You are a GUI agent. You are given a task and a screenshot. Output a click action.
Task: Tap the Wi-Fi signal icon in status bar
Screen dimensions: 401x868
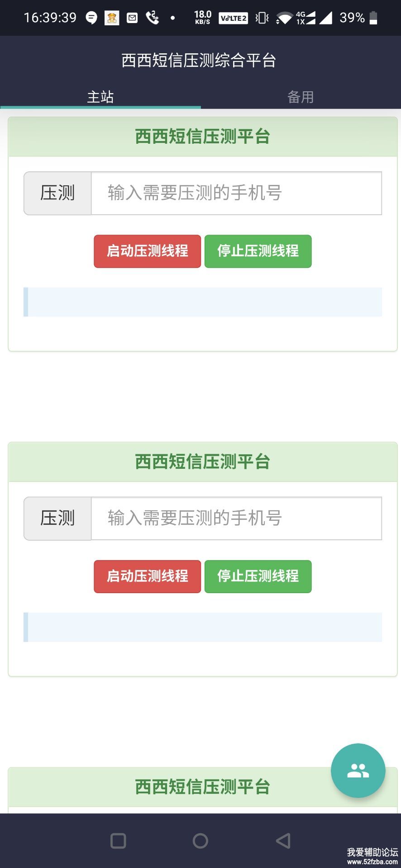[x=284, y=18]
